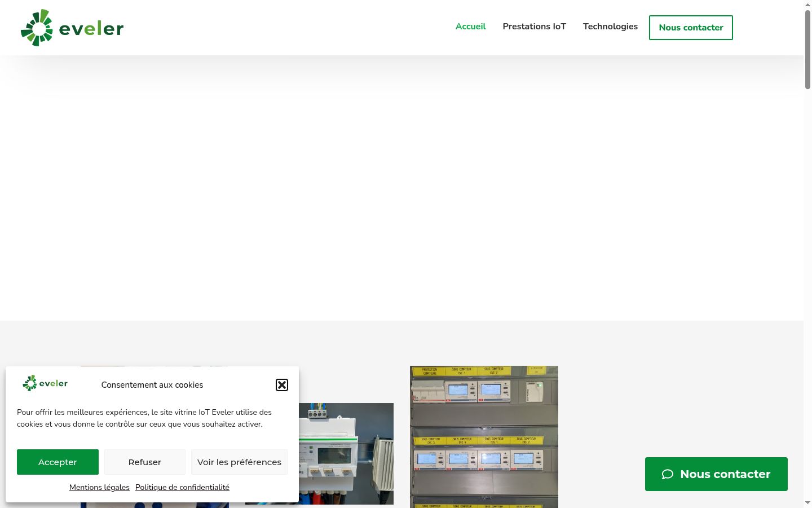
Task: Decline cookies with the Refuser button
Action: (x=144, y=462)
